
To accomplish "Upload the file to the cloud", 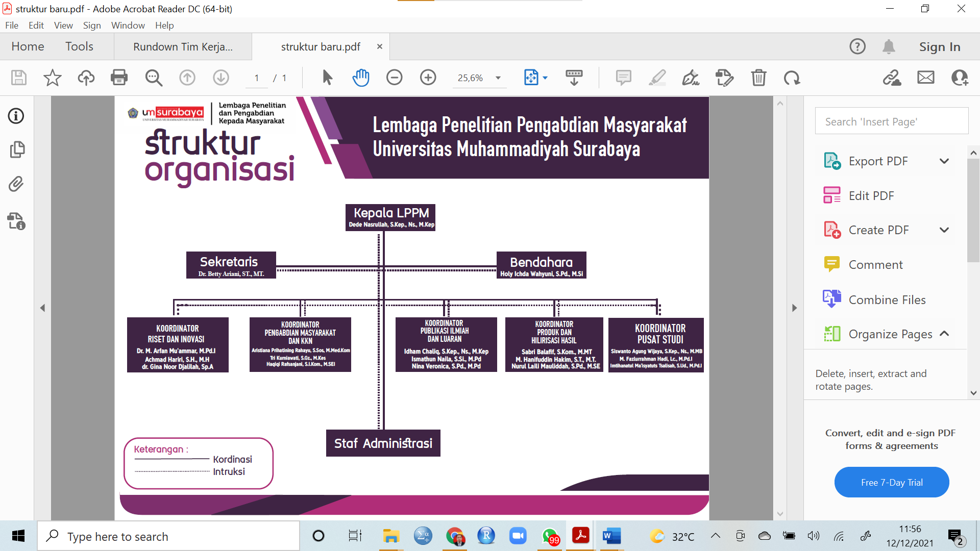I will click(x=86, y=78).
